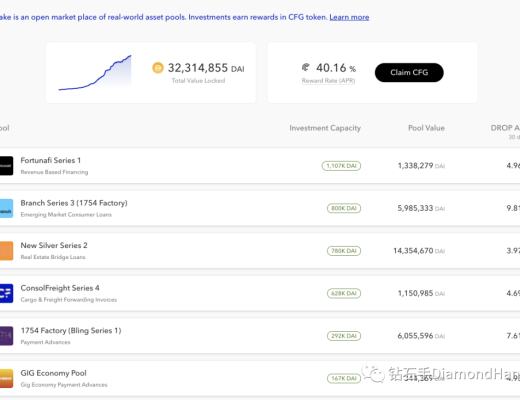
Task: Click the 628K DAI capacity badge
Action: pos(344,293)
